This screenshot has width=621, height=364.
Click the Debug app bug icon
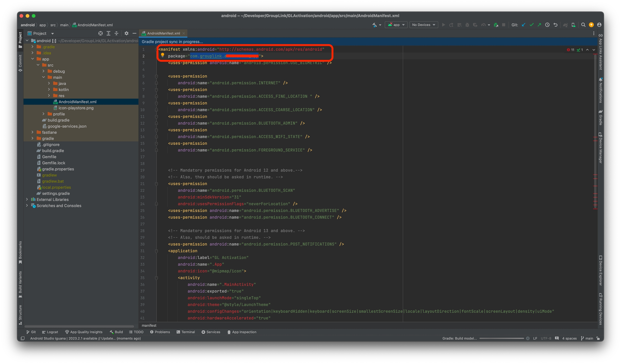pos(467,25)
